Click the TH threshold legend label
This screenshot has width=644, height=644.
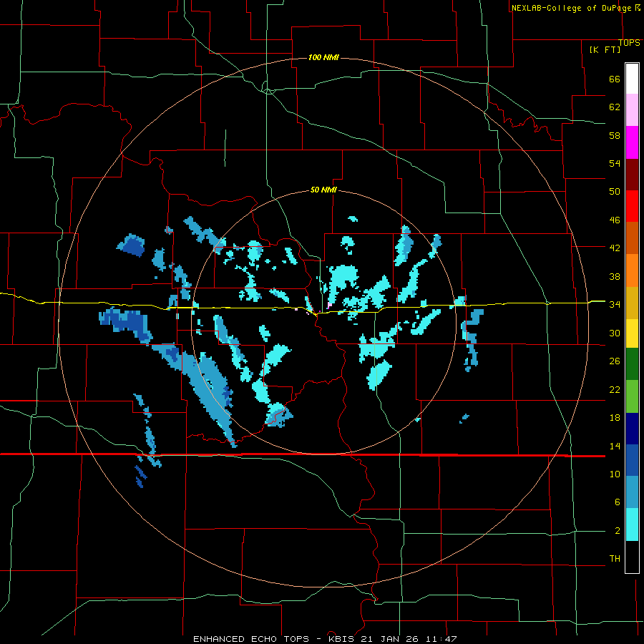(615, 559)
